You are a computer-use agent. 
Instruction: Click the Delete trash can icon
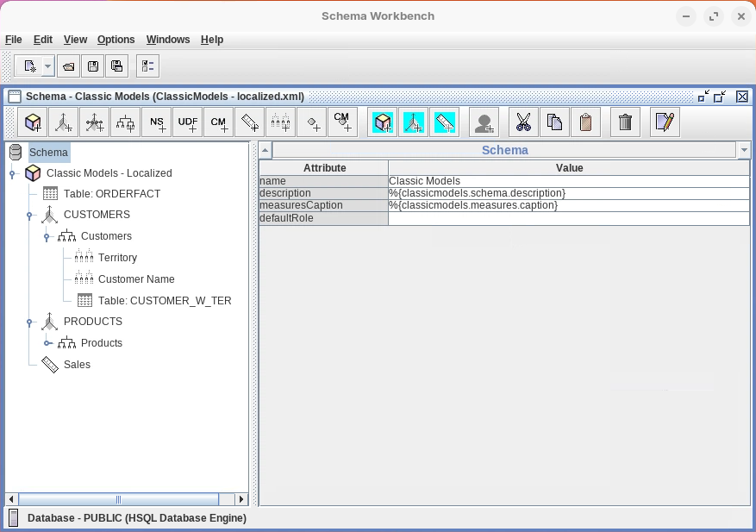coord(625,122)
